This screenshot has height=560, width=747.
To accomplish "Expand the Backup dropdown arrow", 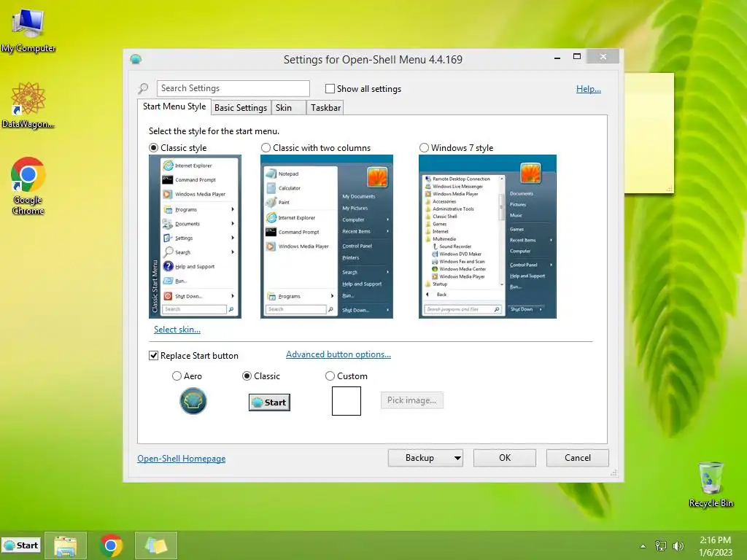I will [457, 458].
